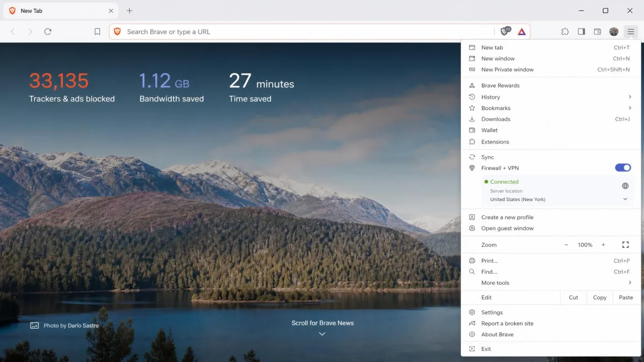The image size is (644, 362).
Task: Zoom out with the minus button
Action: tap(566, 245)
